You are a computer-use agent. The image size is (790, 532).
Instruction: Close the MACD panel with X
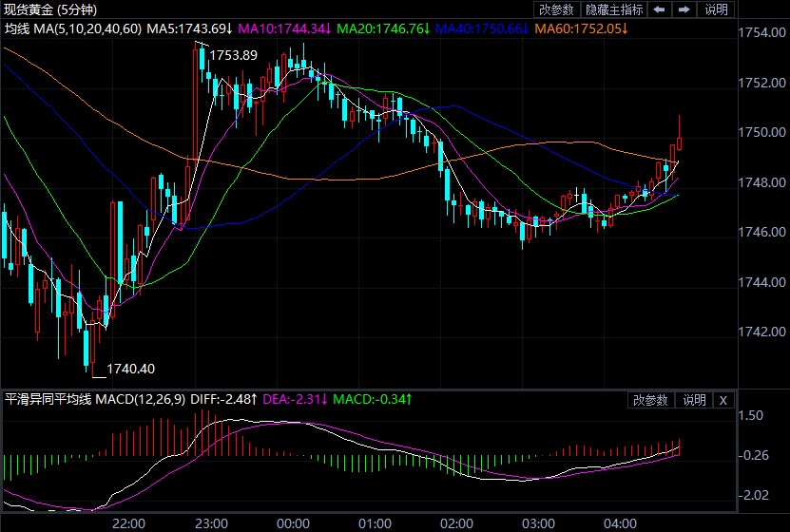723,400
